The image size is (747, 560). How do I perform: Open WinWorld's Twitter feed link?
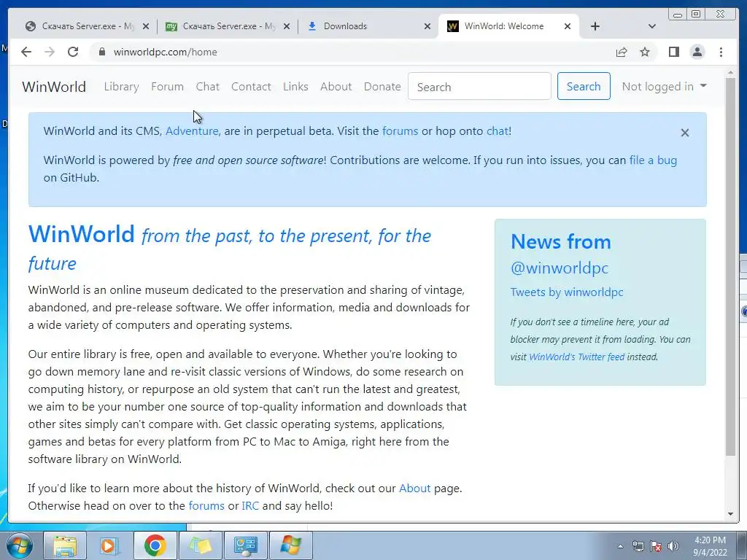[576, 357]
